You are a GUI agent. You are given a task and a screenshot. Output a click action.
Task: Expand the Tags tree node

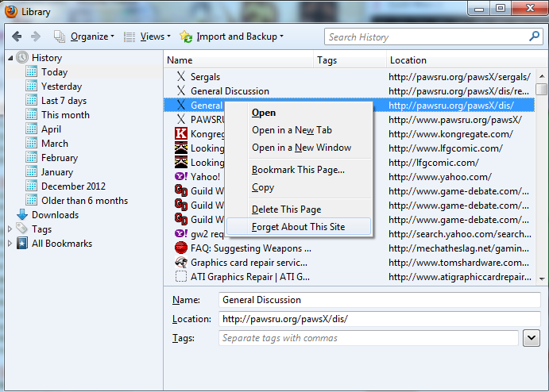(x=10, y=229)
